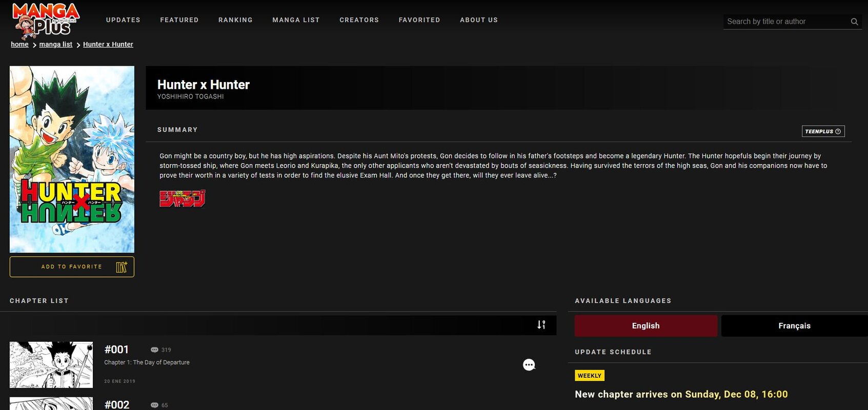Open chapter 001 thumbnail

(x=51, y=364)
